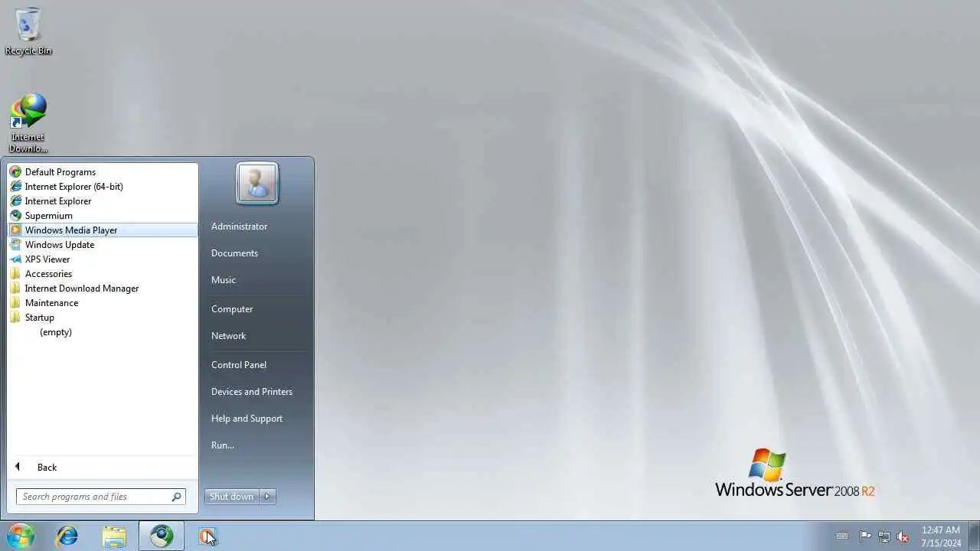
Task: Click the Supermium browser icon in list
Action: click(x=15, y=216)
